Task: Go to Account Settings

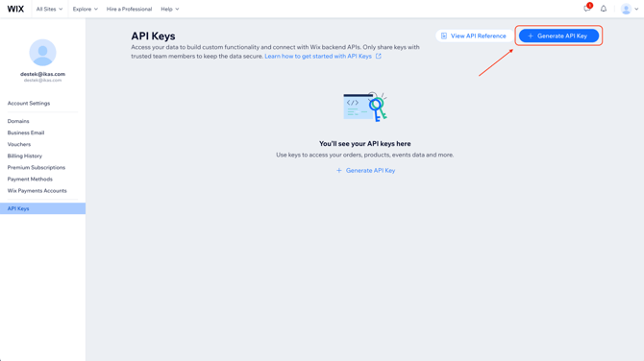Action: (28, 104)
